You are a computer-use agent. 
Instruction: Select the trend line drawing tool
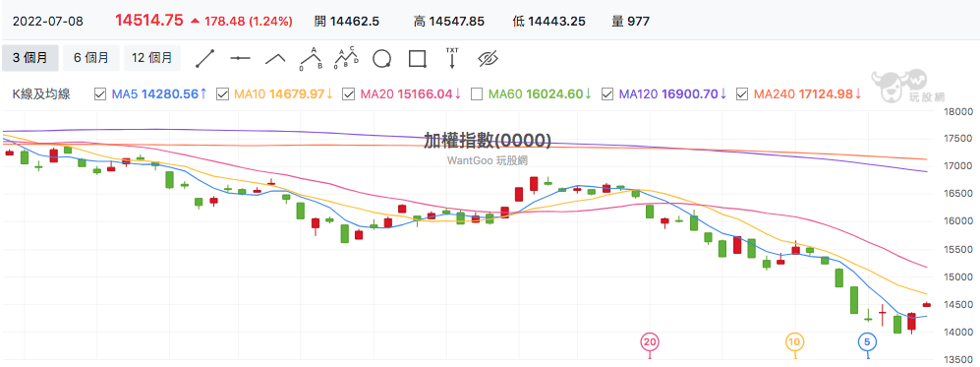point(205,58)
